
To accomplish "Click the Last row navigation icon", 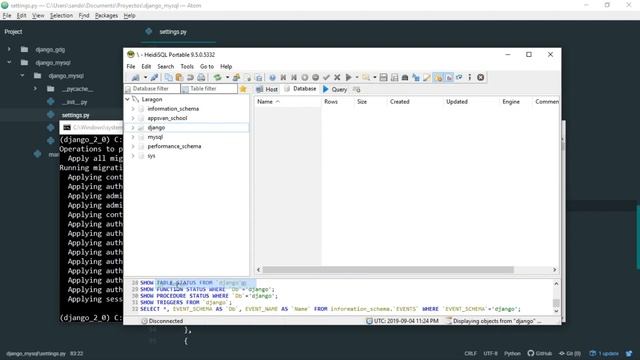I will [x=293, y=77].
